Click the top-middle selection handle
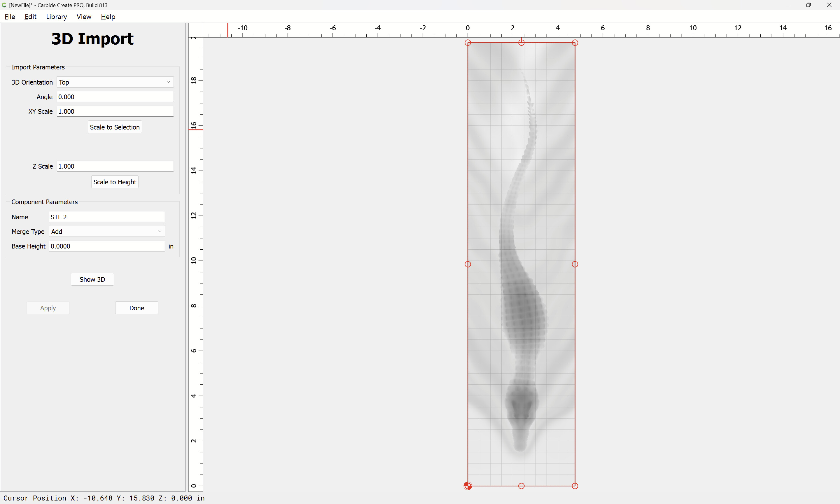 521,43
